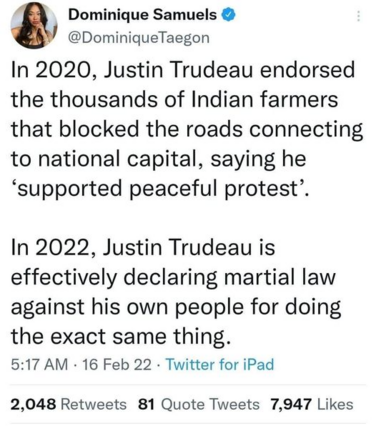Open the 5:17 AM timestamp link
376x426 pixels.
click(x=40, y=364)
